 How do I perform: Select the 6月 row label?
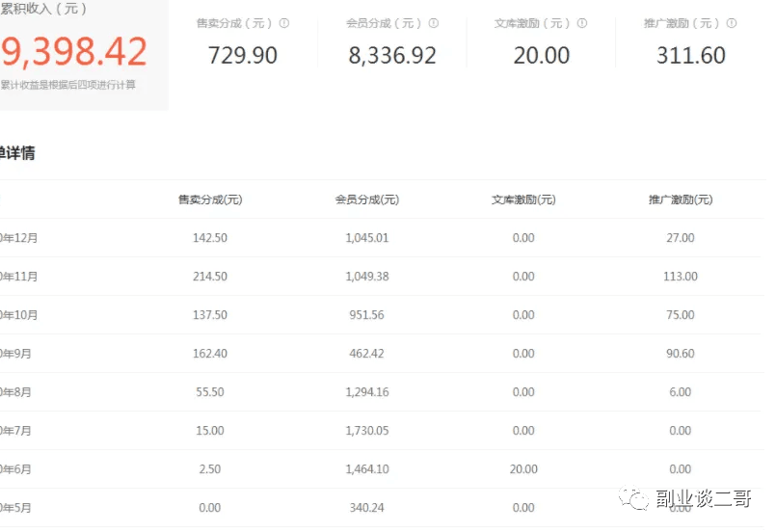click(15, 469)
